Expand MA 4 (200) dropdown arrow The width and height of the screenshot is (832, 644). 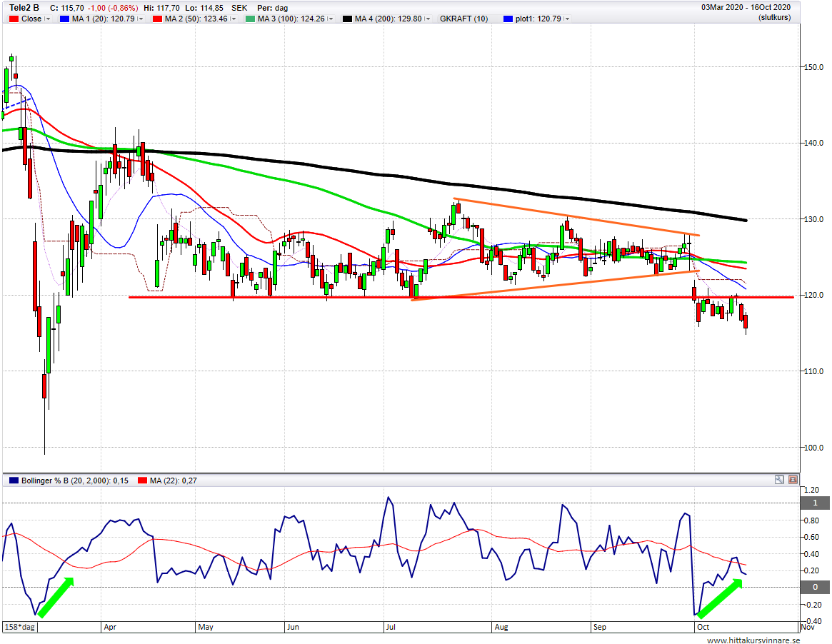pyautogui.click(x=428, y=19)
